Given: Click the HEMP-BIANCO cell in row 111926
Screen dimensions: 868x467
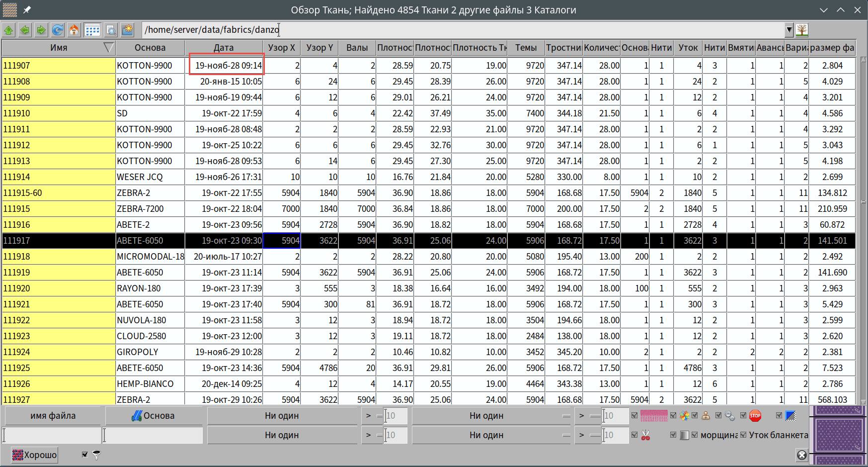Looking at the screenshot, I should click(x=150, y=384).
